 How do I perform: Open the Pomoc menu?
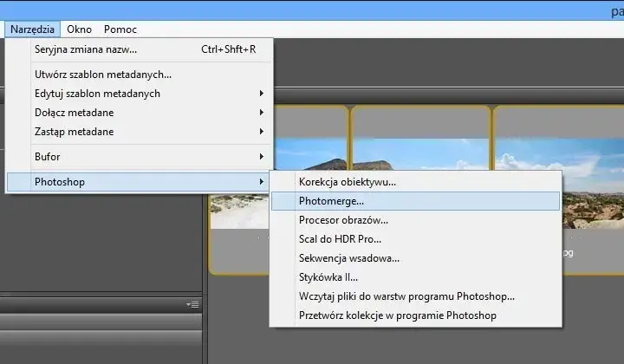pyautogui.click(x=120, y=29)
